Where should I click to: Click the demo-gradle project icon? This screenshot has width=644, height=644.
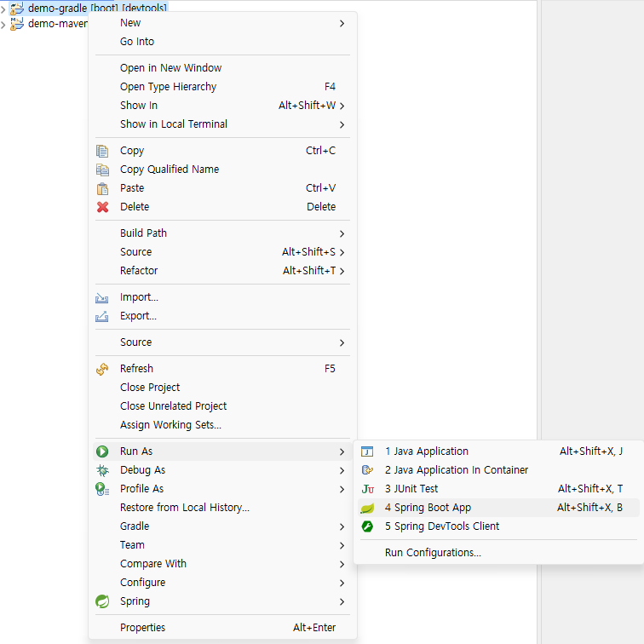17,8
